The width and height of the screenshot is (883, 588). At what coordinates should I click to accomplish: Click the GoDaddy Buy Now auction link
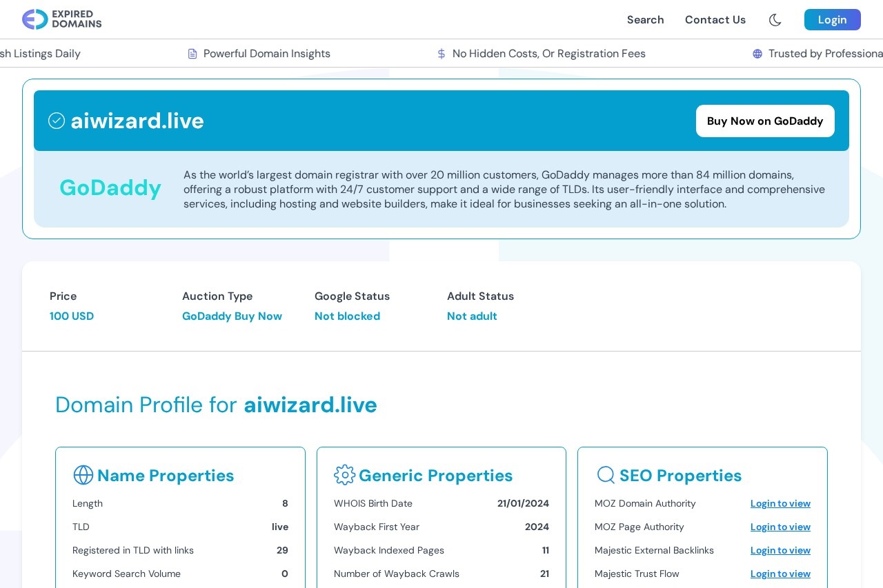pyautogui.click(x=232, y=316)
